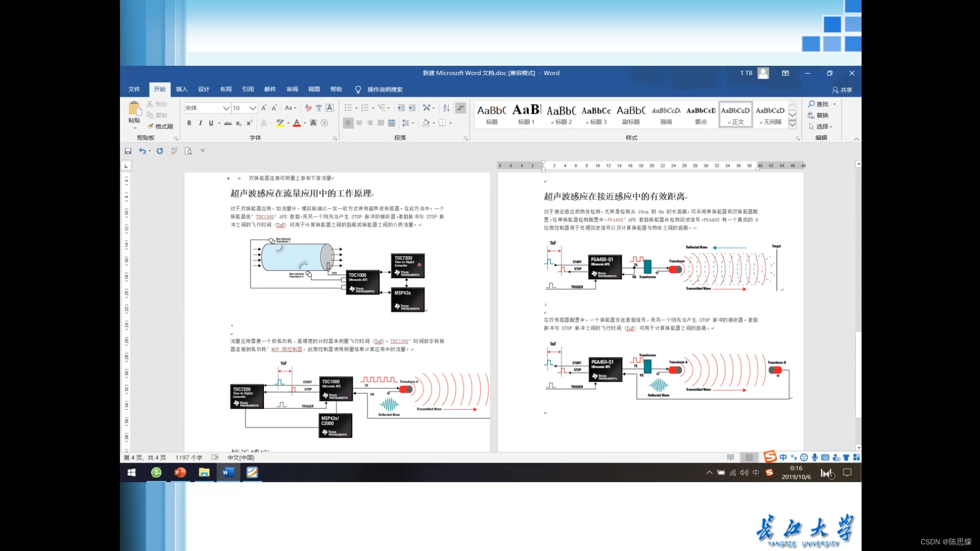This screenshot has width=980, height=551.
Task: Click the Undo arrow icon
Action: coord(142,151)
